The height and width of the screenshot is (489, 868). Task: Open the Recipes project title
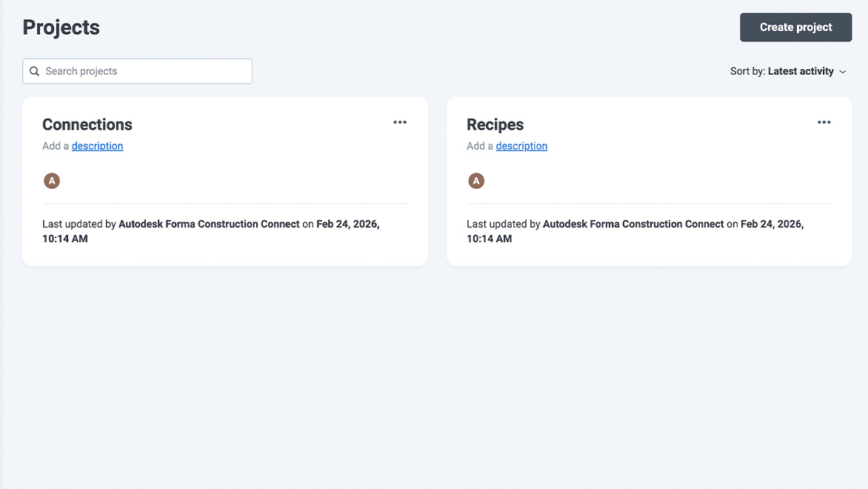point(495,124)
